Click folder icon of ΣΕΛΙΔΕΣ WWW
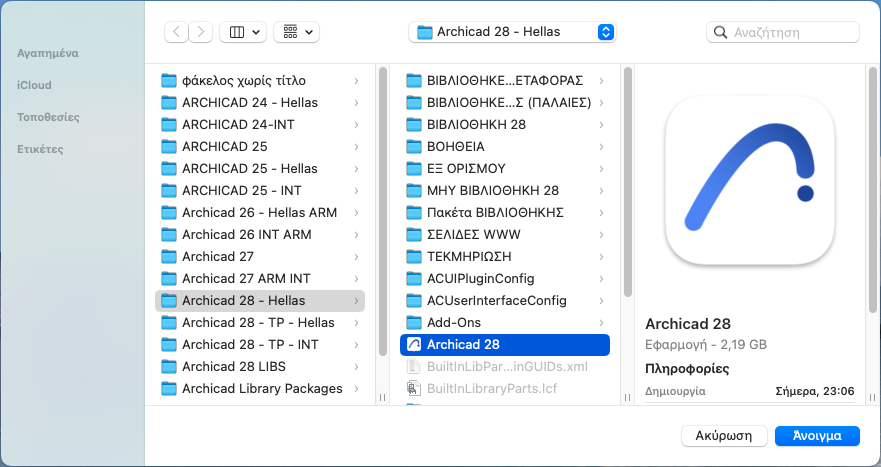The height and width of the screenshot is (467, 881). pyautogui.click(x=414, y=234)
